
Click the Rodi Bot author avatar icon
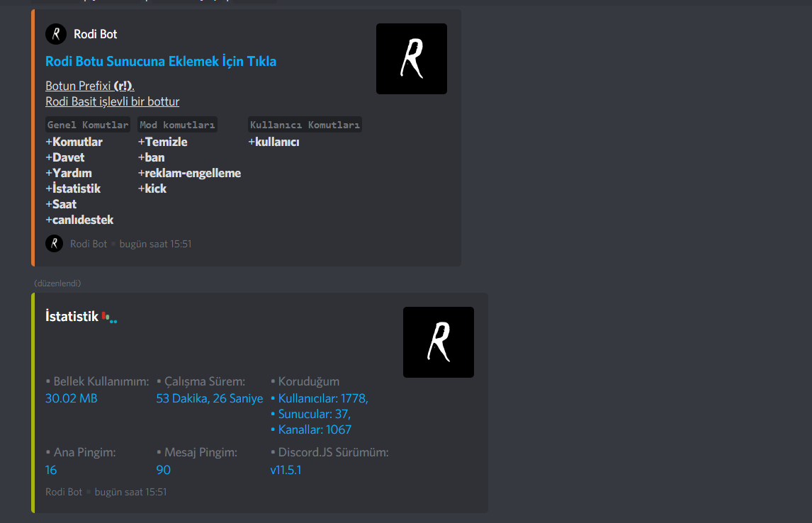tap(56, 34)
